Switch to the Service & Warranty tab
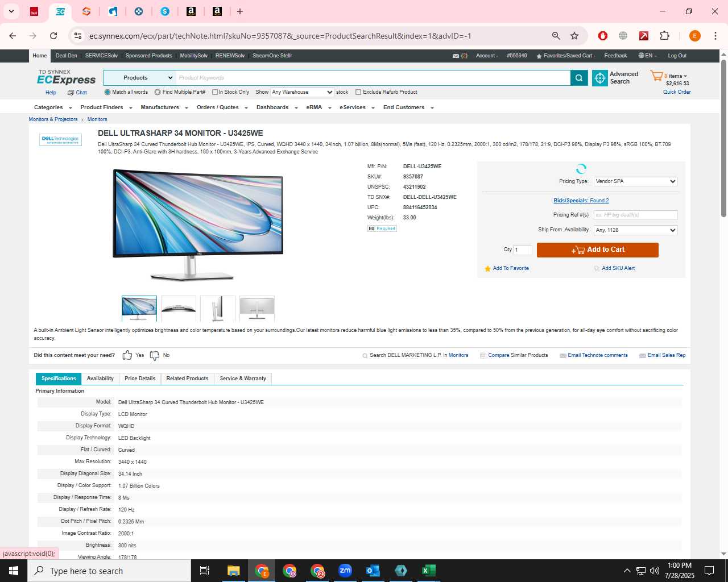This screenshot has width=728, height=582. coord(243,379)
